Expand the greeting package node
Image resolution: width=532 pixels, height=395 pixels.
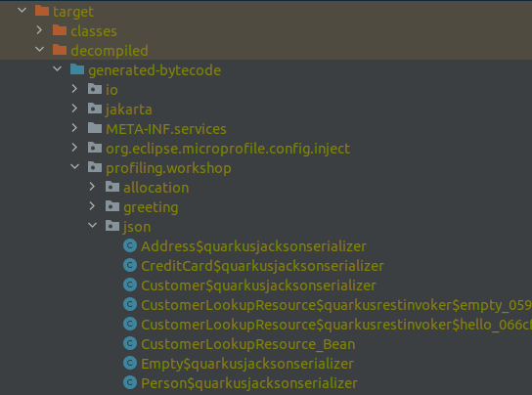[x=92, y=206]
